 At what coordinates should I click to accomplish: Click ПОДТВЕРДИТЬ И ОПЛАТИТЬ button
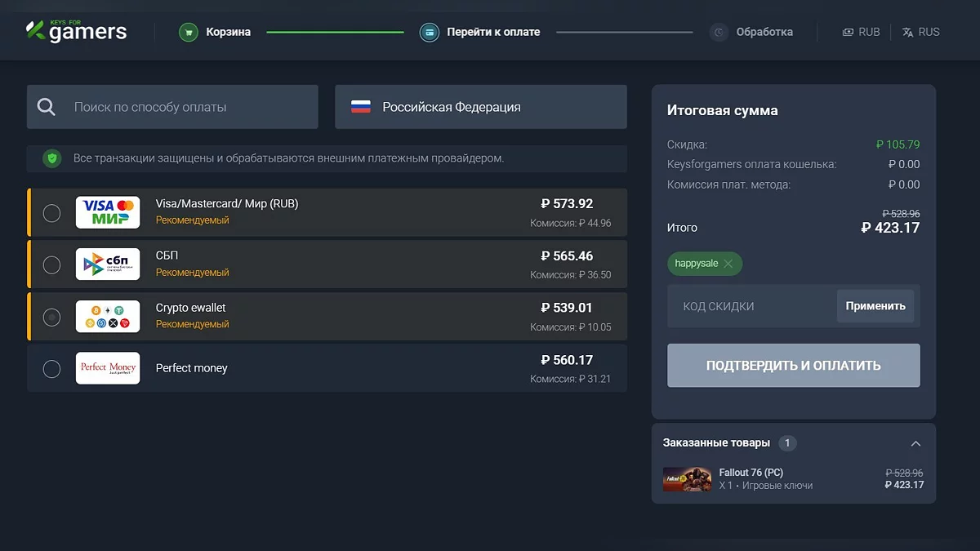(x=793, y=366)
